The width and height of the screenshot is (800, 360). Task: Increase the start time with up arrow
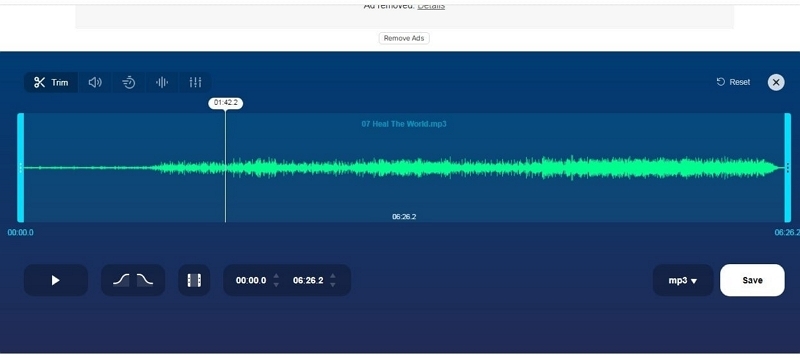click(x=276, y=276)
